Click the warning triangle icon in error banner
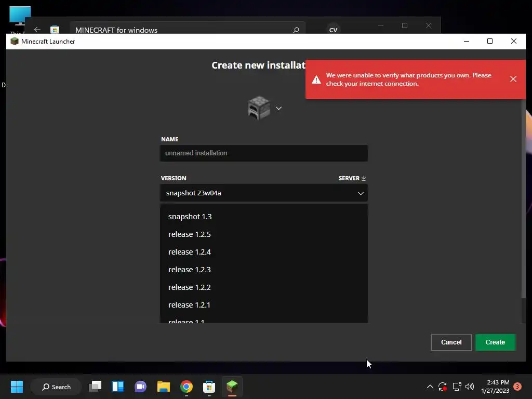The width and height of the screenshot is (532, 399). pos(316,79)
